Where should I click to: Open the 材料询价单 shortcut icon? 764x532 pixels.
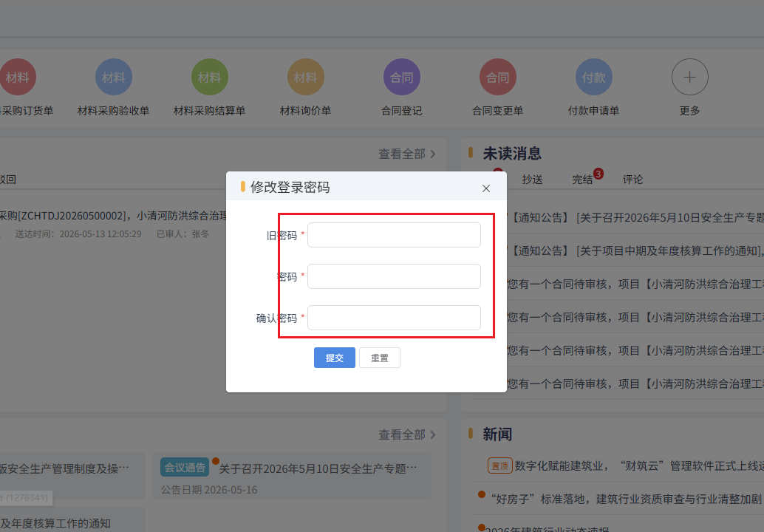pyautogui.click(x=305, y=77)
